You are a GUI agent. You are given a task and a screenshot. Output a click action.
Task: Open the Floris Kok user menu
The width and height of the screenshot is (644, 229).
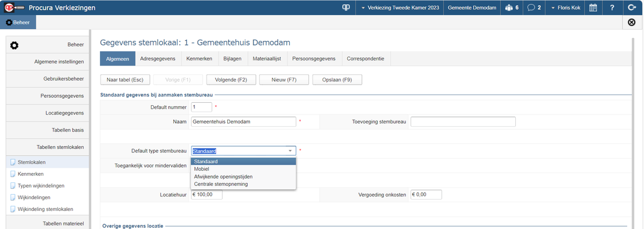tap(565, 8)
